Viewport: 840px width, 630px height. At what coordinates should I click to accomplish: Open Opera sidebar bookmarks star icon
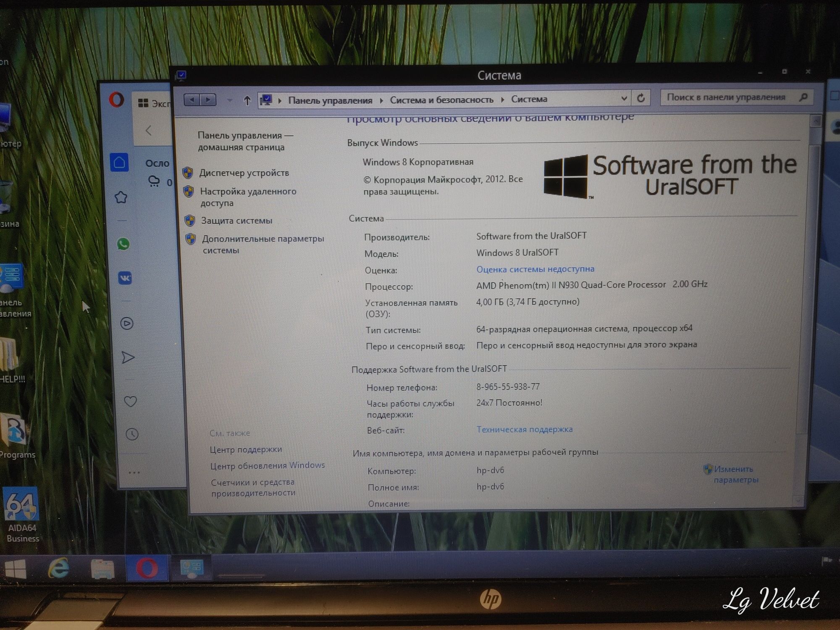(x=121, y=197)
